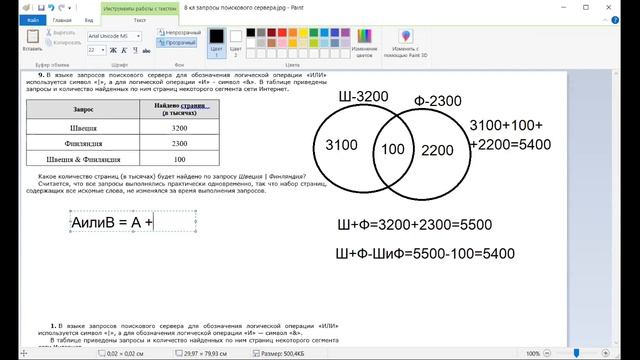Pick lavender palette color
This screenshot has height=360, width=640.
pyautogui.click(x=346, y=43)
